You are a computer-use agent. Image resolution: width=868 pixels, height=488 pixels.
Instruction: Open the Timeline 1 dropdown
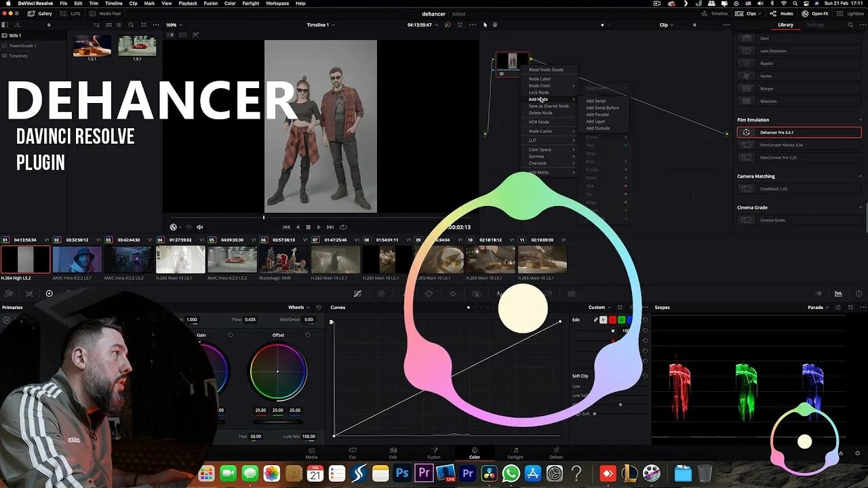pyautogui.click(x=321, y=25)
